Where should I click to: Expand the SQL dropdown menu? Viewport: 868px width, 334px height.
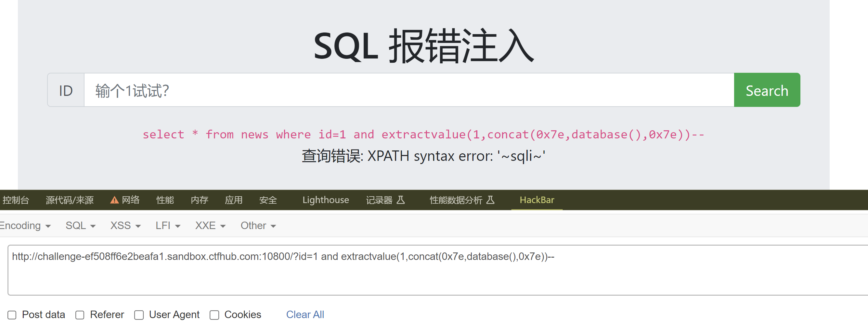81,225
